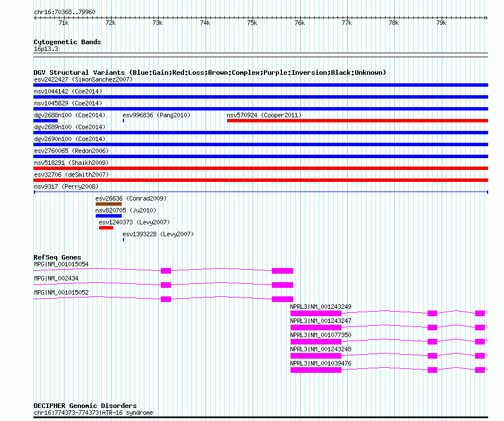Click the 75k tick label on the ruler
Viewport: 504px width, 421px height.
(252, 23)
